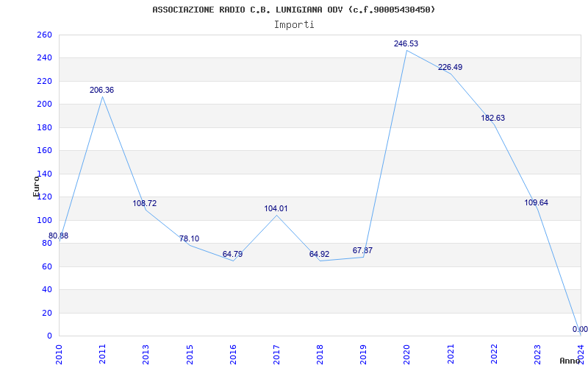This screenshot has width=588, height=368.
Task: Click y-axis value 180
Action: point(44,127)
